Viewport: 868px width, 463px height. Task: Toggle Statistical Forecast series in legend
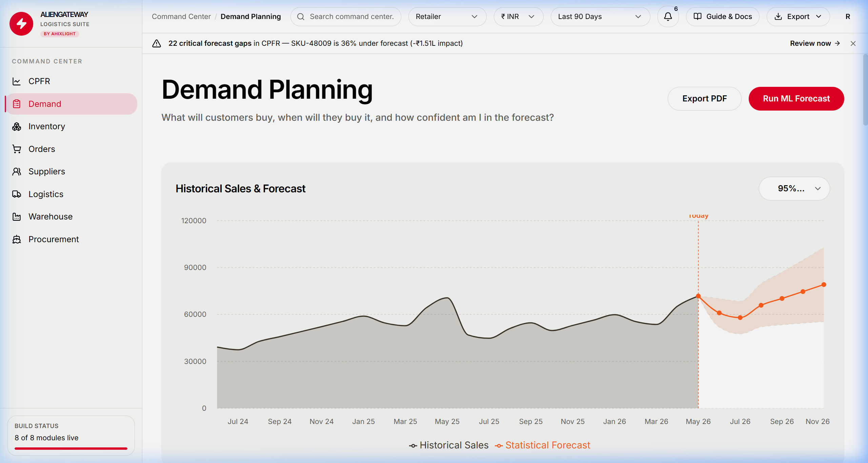542,445
